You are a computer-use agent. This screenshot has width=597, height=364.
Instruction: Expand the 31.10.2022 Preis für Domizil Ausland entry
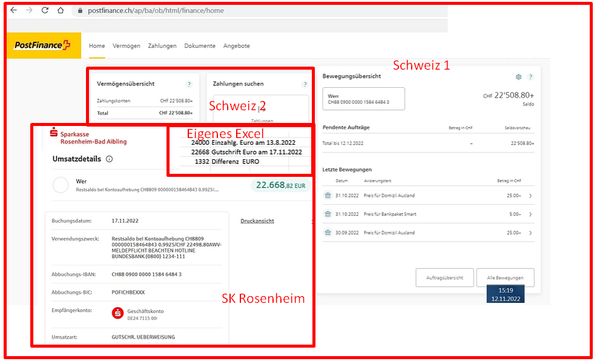pos(530,196)
